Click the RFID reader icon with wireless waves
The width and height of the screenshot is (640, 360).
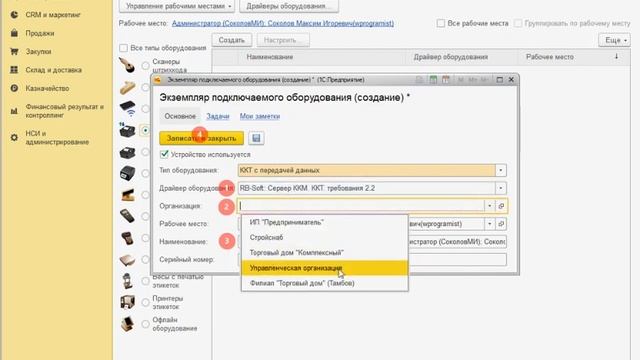[x=127, y=109]
